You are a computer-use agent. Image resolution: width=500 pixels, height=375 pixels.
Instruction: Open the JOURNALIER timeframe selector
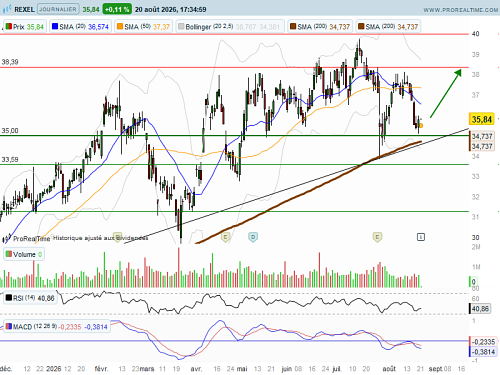click(x=58, y=9)
